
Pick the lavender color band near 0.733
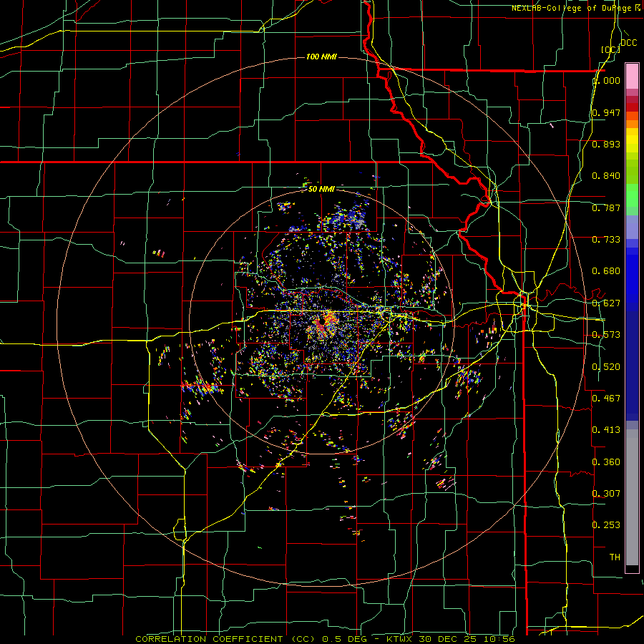pyautogui.click(x=632, y=227)
